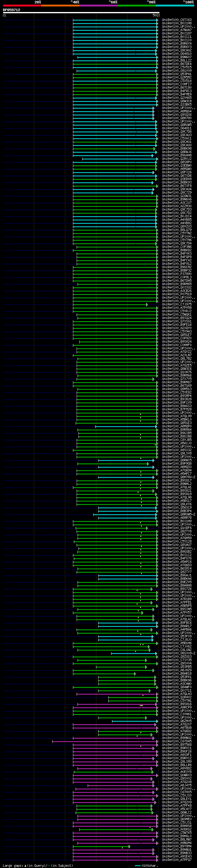Open hit UniRef100_B0I1I0
Viewport: 197px width, 868px height.
click(176, 40)
